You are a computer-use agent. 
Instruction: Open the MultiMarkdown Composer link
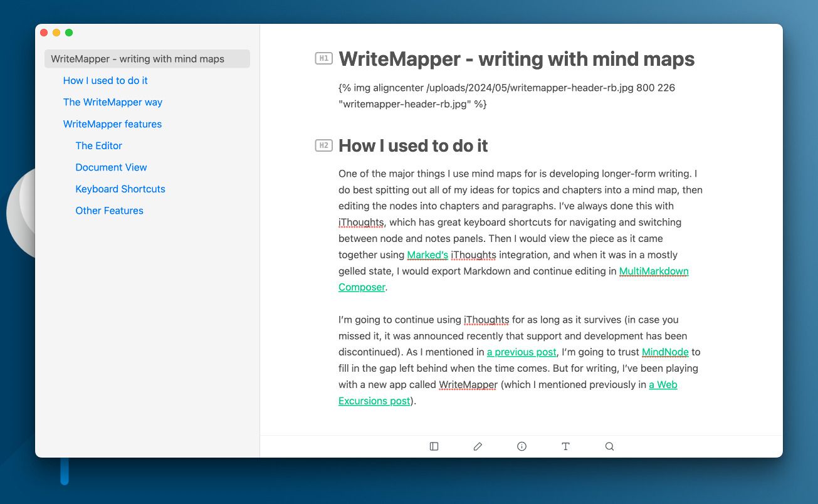(x=654, y=271)
